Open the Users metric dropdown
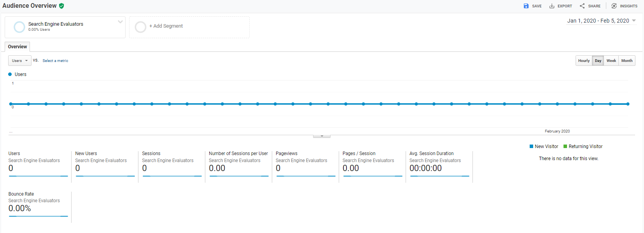This screenshot has height=233, width=644. [19, 61]
